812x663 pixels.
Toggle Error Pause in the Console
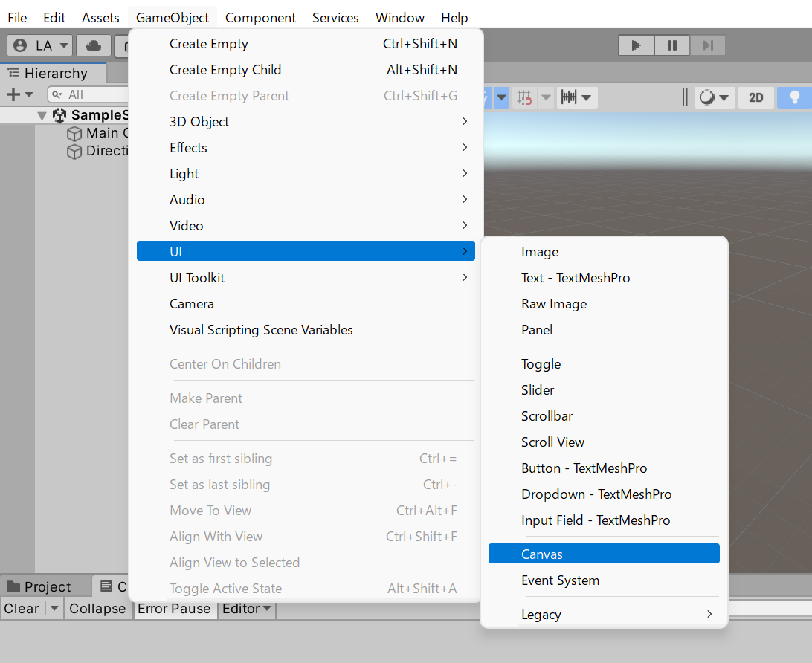point(174,609)
